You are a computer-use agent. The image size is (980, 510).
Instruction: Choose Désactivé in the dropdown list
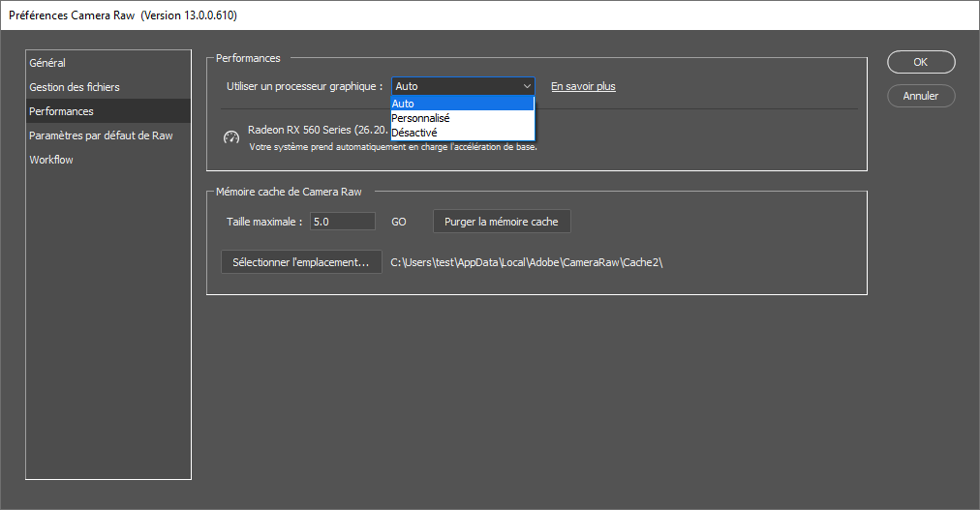[463, 133]
